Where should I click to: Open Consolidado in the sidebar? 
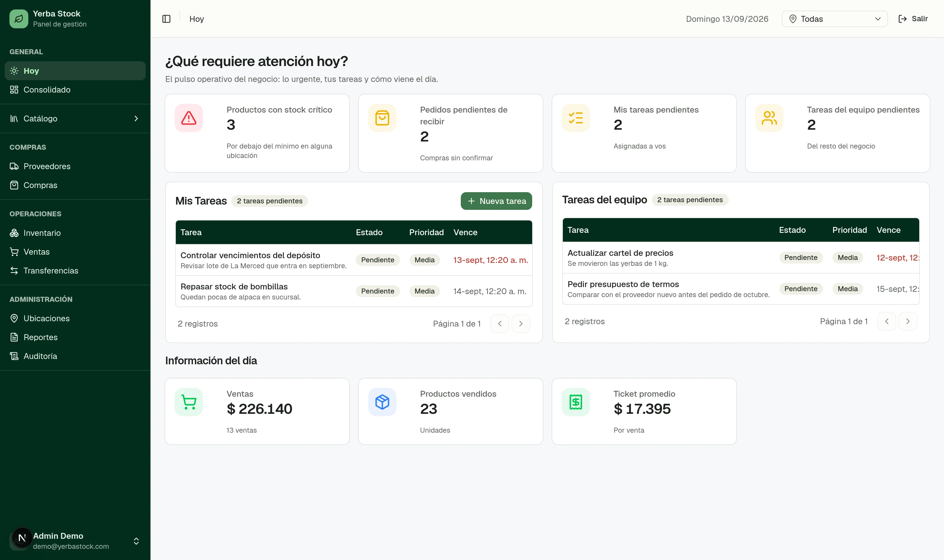pyautogui.click(x=75, y=89)
